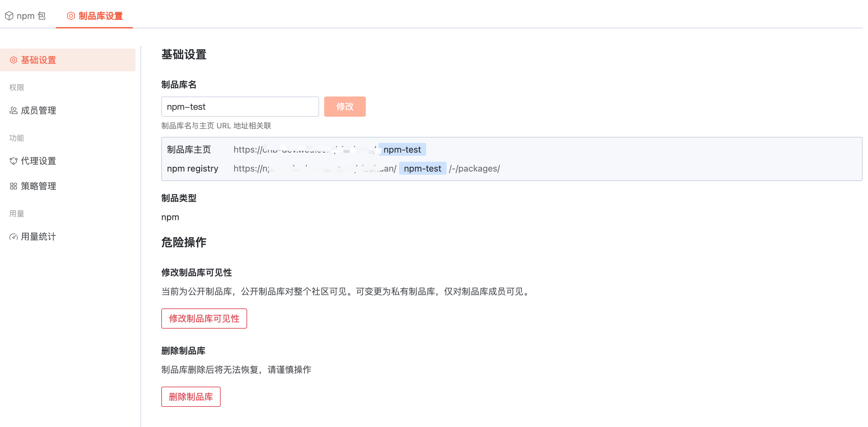Click the 删除制品库 delete button
The width and height of the screenshot is (868, 427).
pyautogui.click(x=191, y=397)
